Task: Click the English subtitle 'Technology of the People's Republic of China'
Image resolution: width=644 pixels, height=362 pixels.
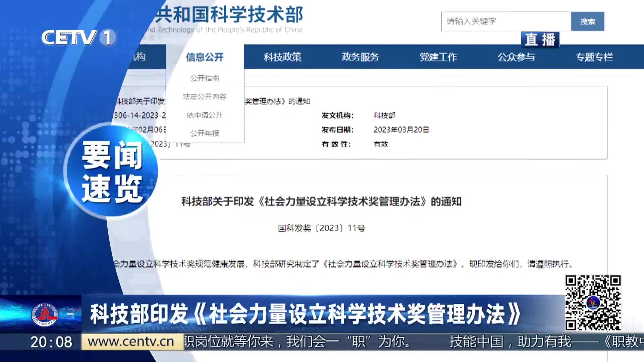Action: [230, 30]
